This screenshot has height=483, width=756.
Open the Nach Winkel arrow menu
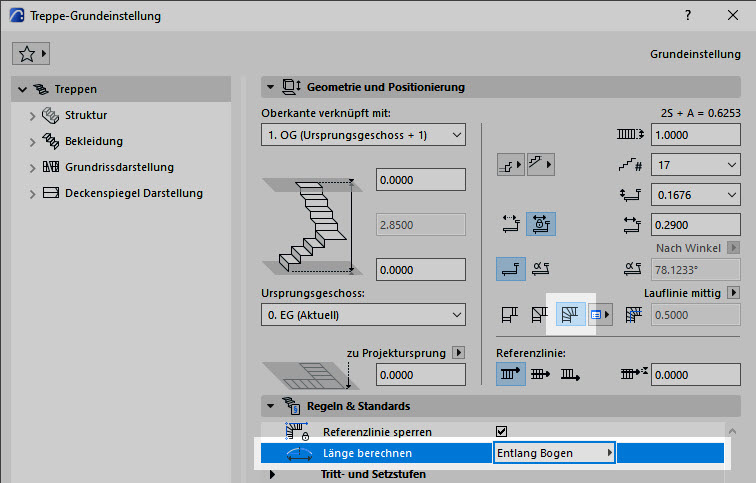pos(733,248)
